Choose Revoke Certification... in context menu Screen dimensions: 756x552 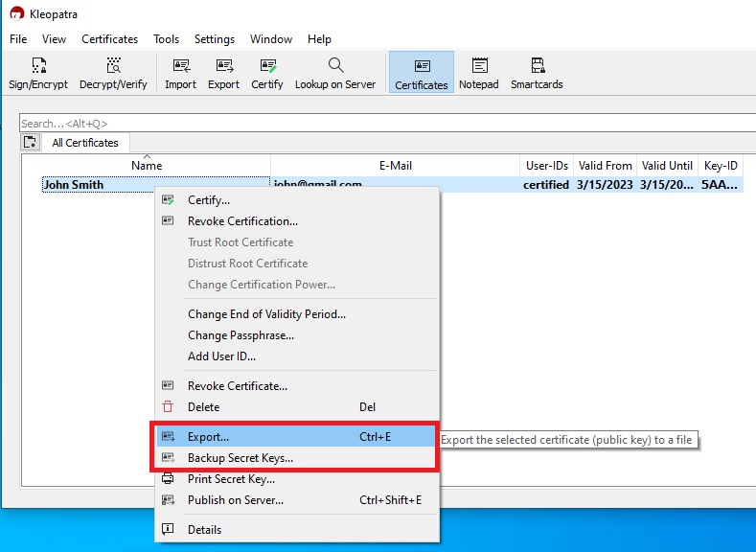point(297,221)
